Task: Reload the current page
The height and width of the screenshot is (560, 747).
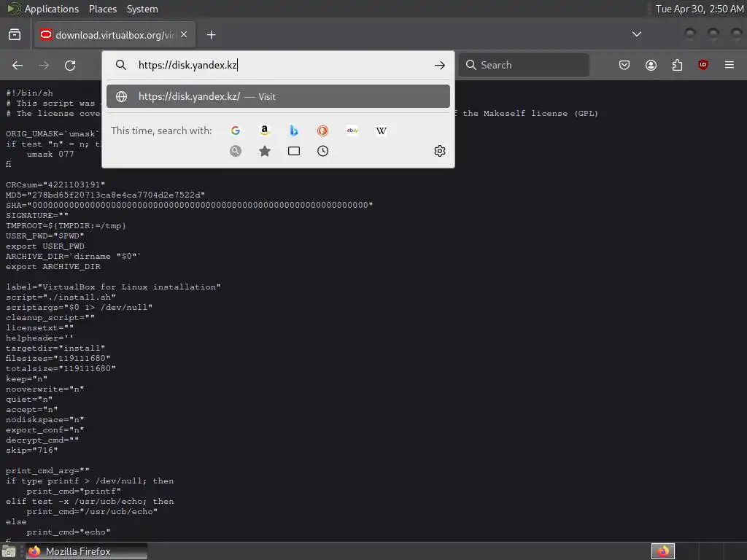Action: tap(70, 65)
